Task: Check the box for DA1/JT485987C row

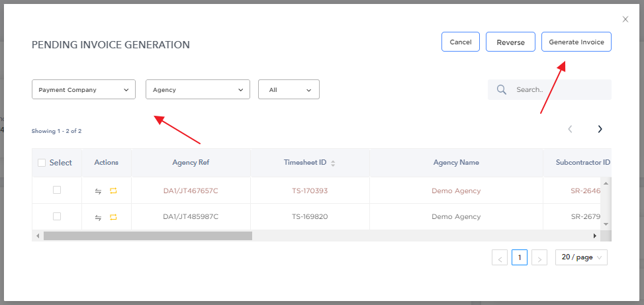Action: (x=57, y=216)
